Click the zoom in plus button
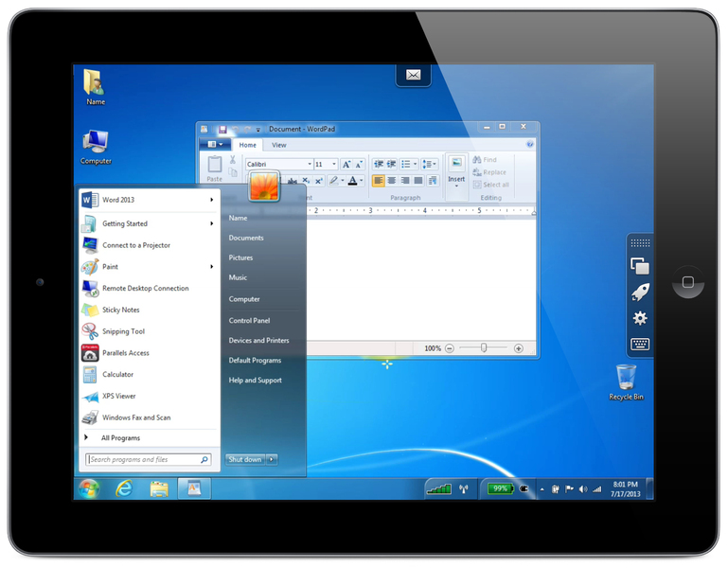This screenshot has height=568, width=728. tap(519, 348)
